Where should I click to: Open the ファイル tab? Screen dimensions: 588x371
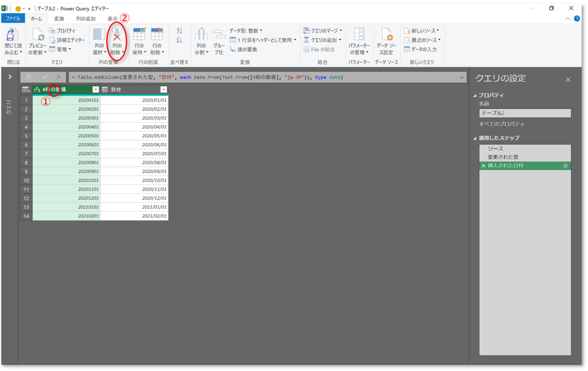[x=13, y=19]
